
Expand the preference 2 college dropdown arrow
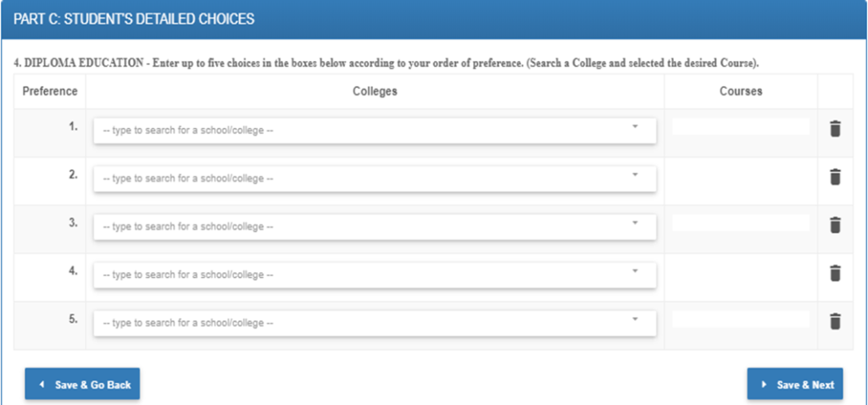(634, 175)
